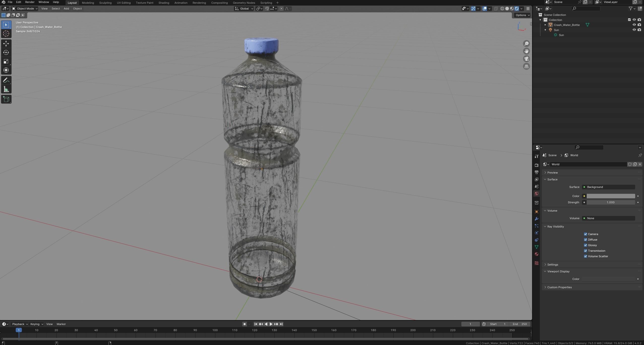
Task: Select the Cursor tool in the toolbar
Action: point(6,34)
